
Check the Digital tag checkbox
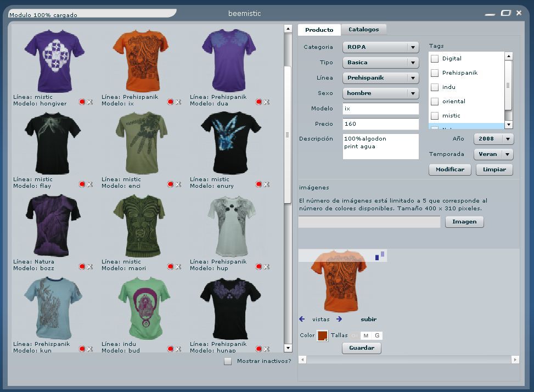click(435, 59)
